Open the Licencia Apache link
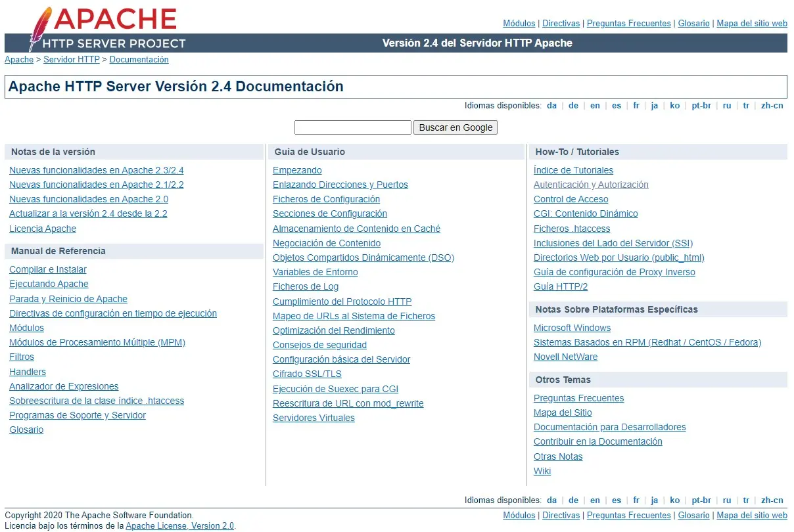This screenshot has height=532, width=794. click(x=43, y=229)
